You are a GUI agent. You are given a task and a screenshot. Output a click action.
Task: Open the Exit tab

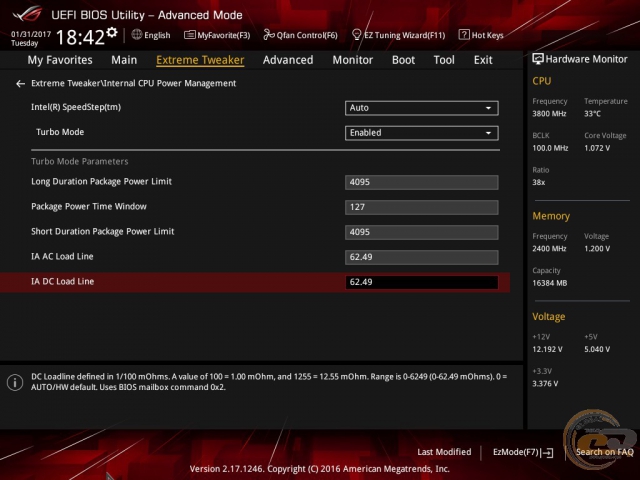point(483,60)
